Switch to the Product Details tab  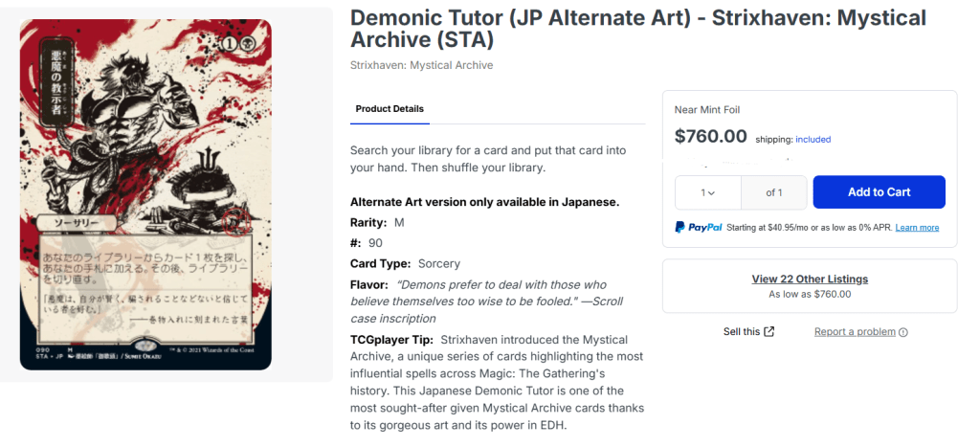click(x=390, y=109)
